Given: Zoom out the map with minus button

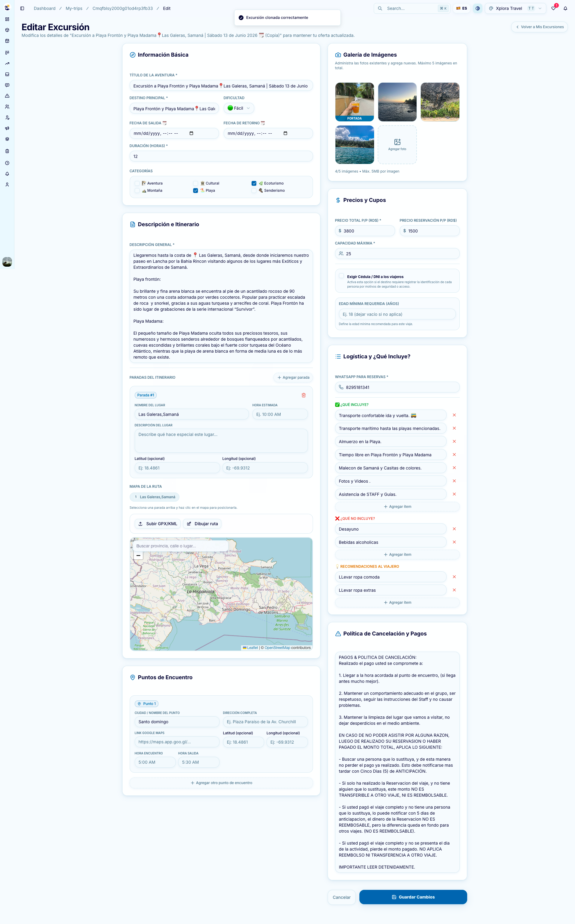Looking at the screenshot, I should click(x=138, y=555).
